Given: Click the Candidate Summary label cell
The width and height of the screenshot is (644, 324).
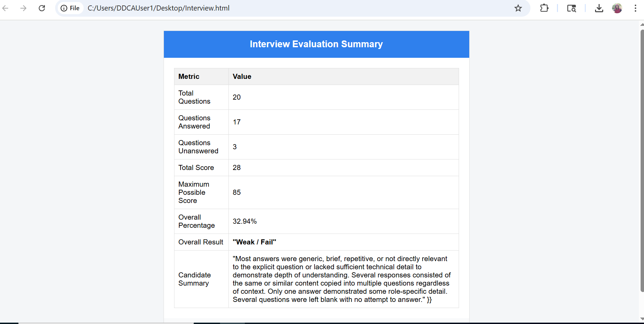Looking at the screenshot, I should pos(194,279).
